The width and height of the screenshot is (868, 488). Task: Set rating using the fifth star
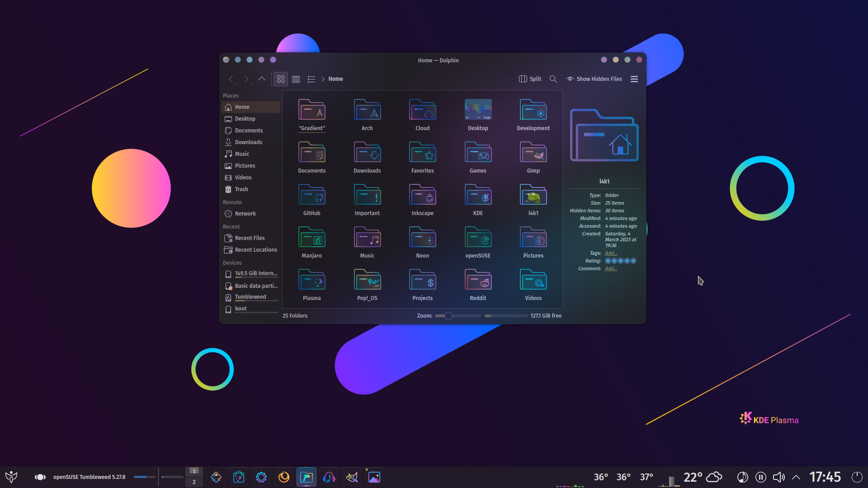[x=633, y=261]
